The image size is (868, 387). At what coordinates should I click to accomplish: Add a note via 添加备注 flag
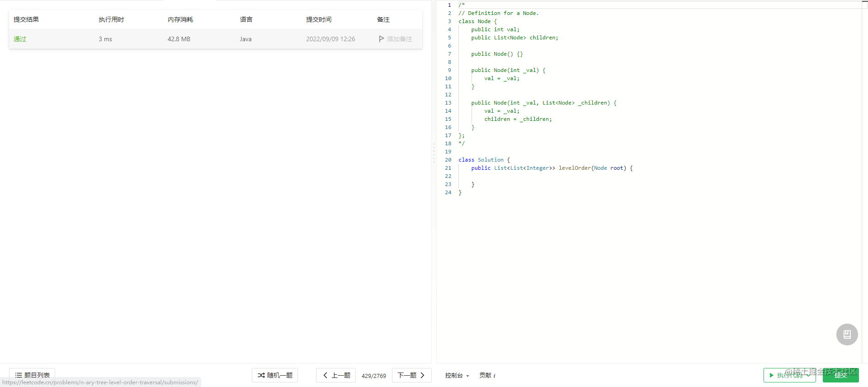[396, 39]
